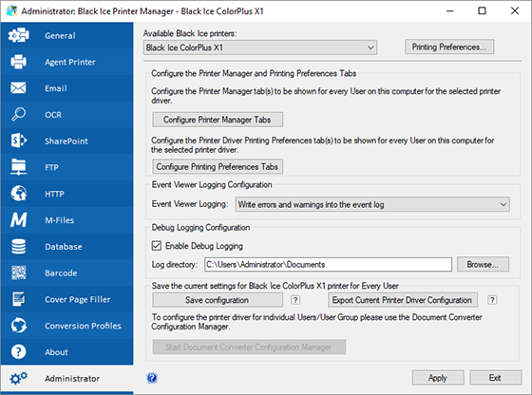Click the HTTP globe icon
Image resolution: width=532 pixels, height=395 pixels.
click(x=19, y=194)
